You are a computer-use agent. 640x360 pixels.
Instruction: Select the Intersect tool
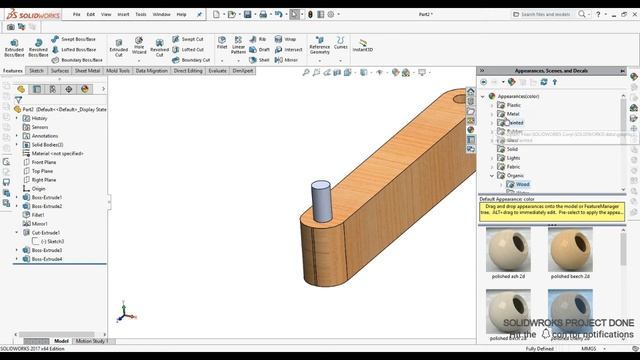[289, 49]
